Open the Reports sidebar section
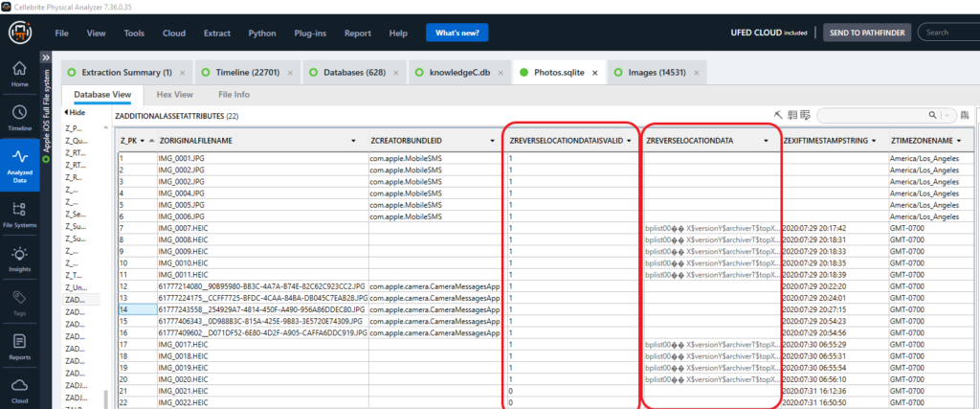The image size is (980, 409). click(20, 347)
